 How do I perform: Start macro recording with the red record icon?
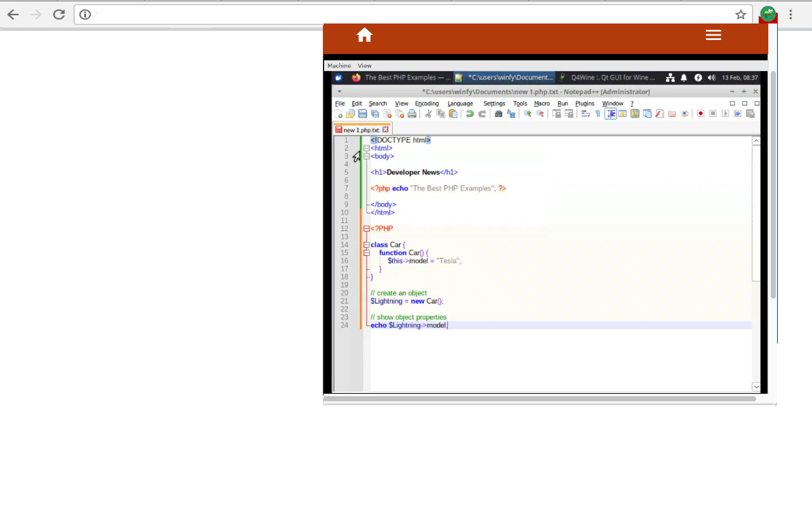click(x=699, y=114)
